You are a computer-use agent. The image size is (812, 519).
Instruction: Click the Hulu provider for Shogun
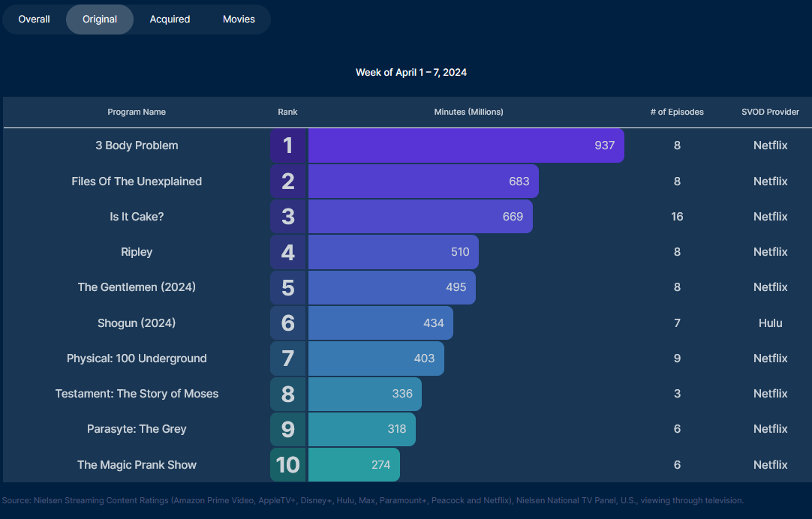click(x=770, y=322)
